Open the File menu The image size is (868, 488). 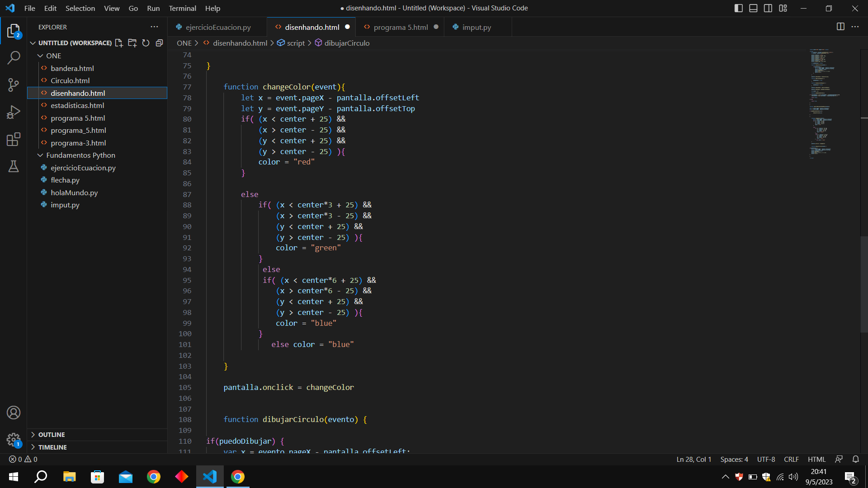tap(30, 8)
